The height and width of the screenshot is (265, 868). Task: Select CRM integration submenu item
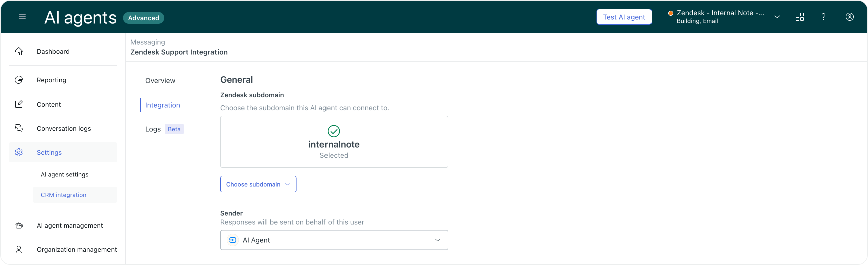point(64,195)
